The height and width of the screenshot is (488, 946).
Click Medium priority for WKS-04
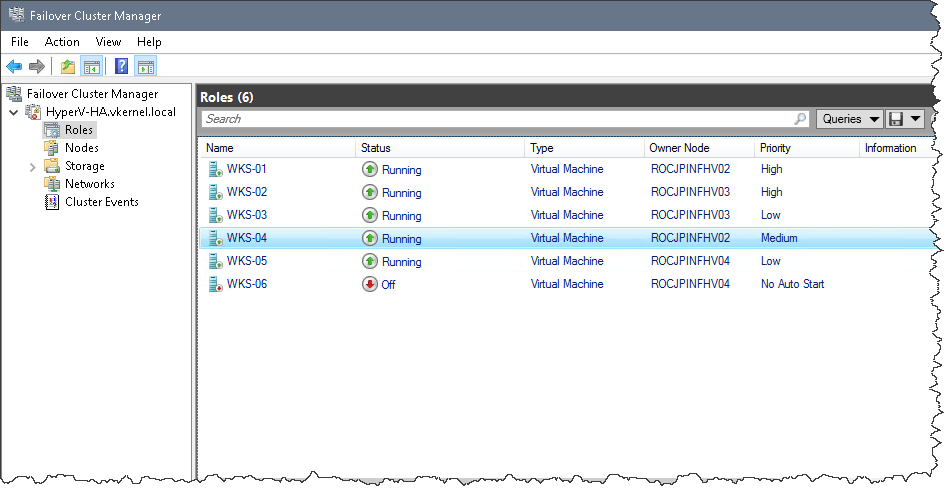[x=779, y=238]
